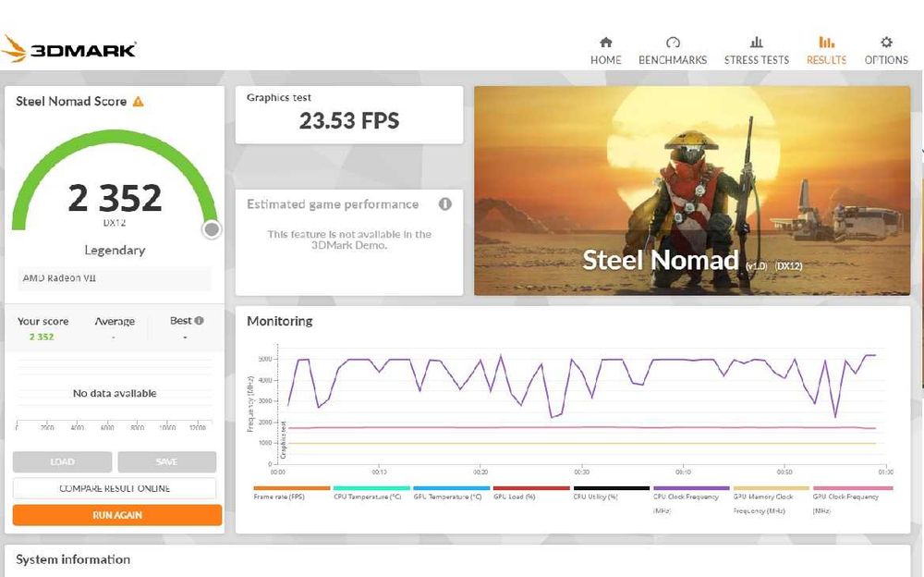Screen dimensions: 924x577
Task: Click the Graphics test label
Action: [279, 97]
